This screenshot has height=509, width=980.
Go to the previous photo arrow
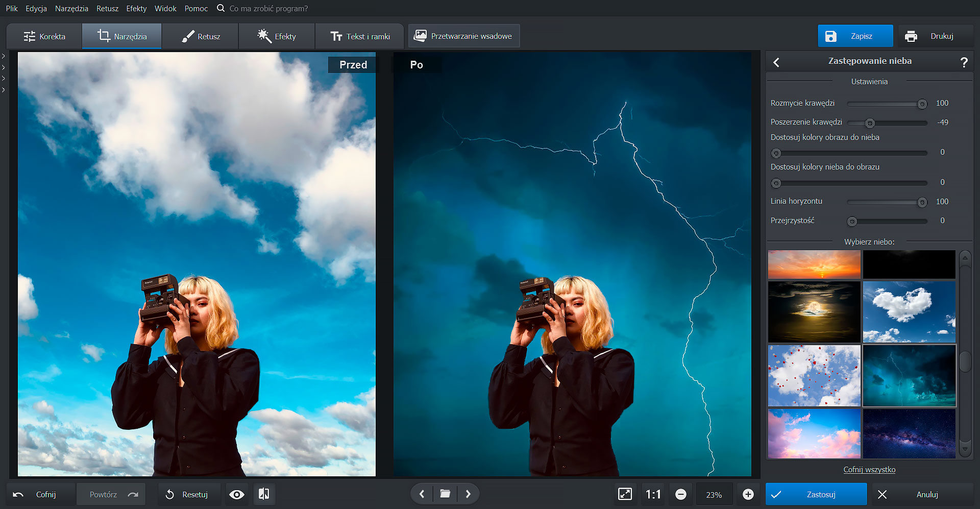[422, 494]
